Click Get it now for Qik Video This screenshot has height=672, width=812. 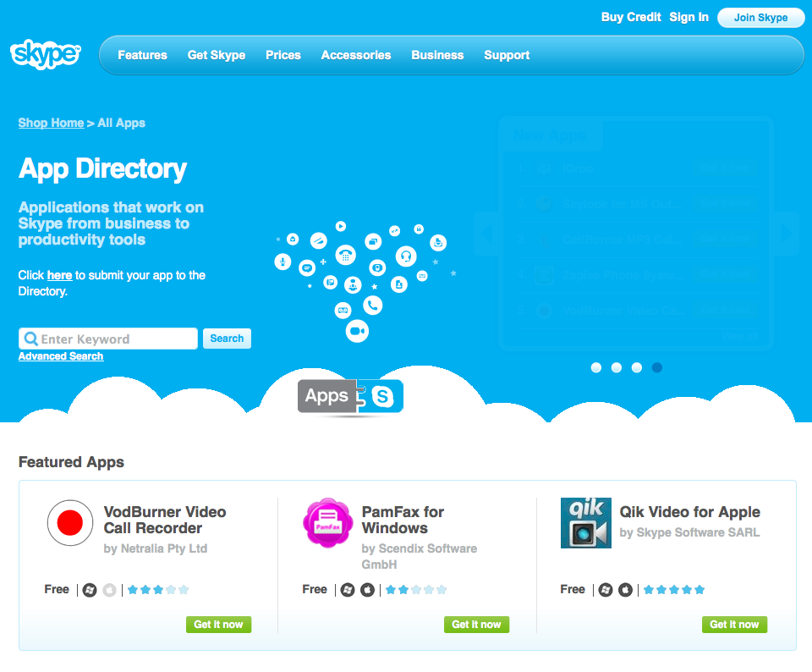(x=734, y=625)
